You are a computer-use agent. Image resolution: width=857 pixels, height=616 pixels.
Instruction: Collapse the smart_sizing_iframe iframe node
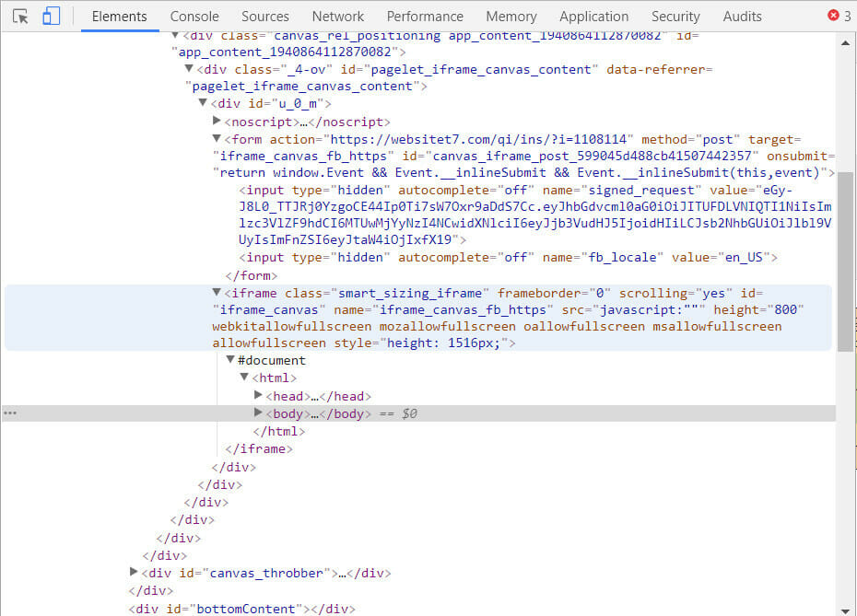217,293
